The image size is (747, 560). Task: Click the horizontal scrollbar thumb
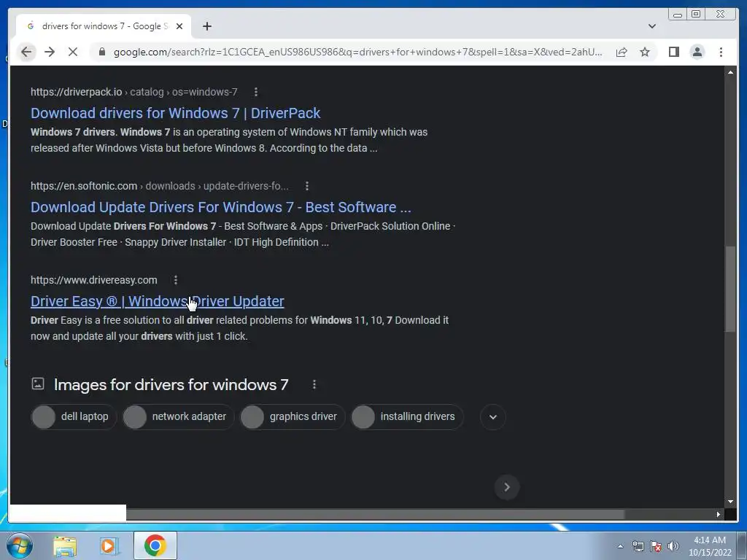pyautogui.click(x=376, y=514)
